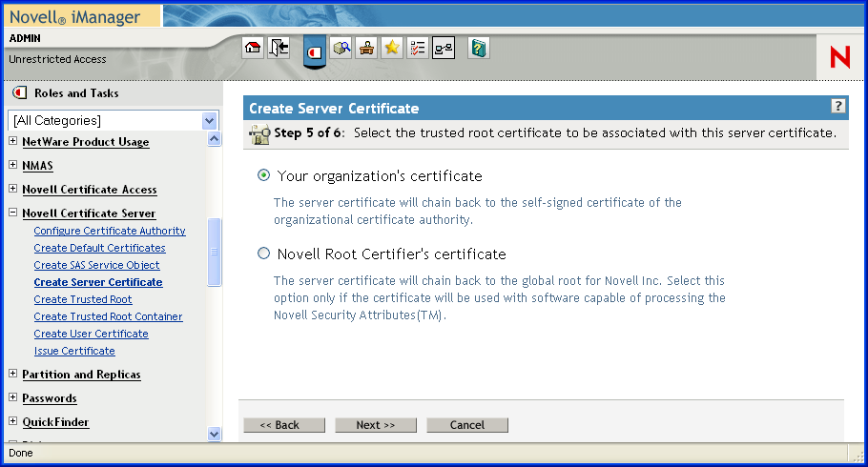Select Your organization's certificate option
The height and width of the screenshot is (467, 868).
pos(264,176)
